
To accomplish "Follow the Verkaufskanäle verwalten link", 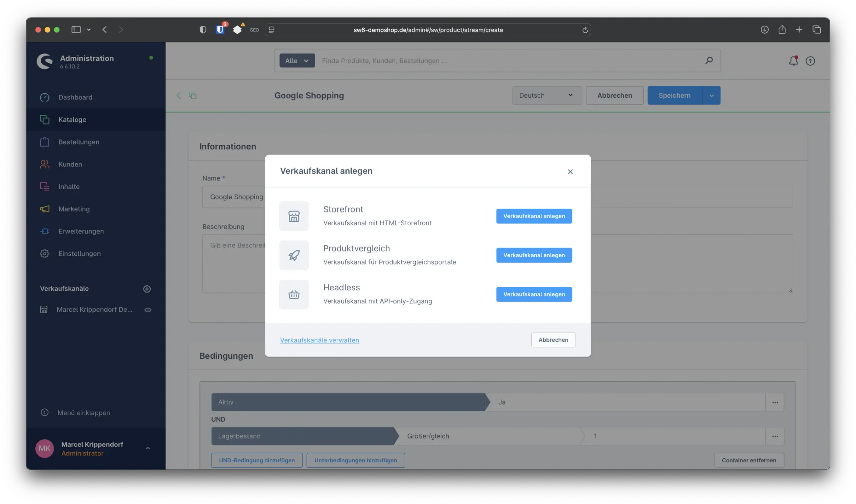I will click(319, 340).
